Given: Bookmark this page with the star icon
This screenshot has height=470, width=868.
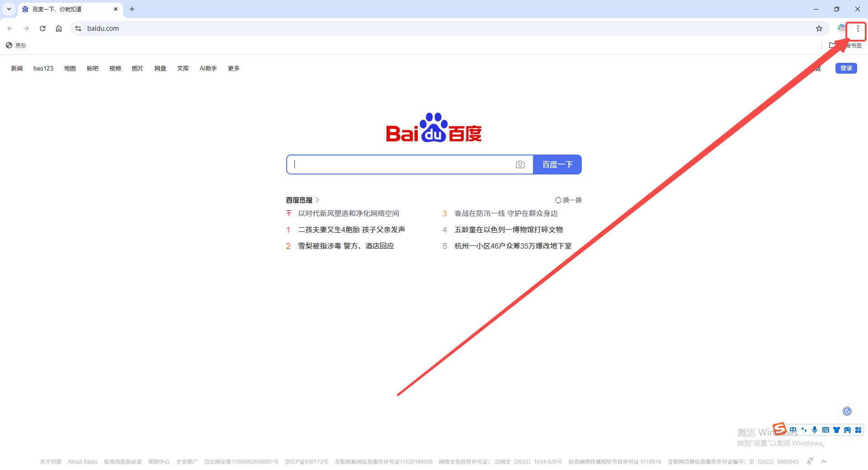Looking at the screenshot, I should tap(819, 28).
